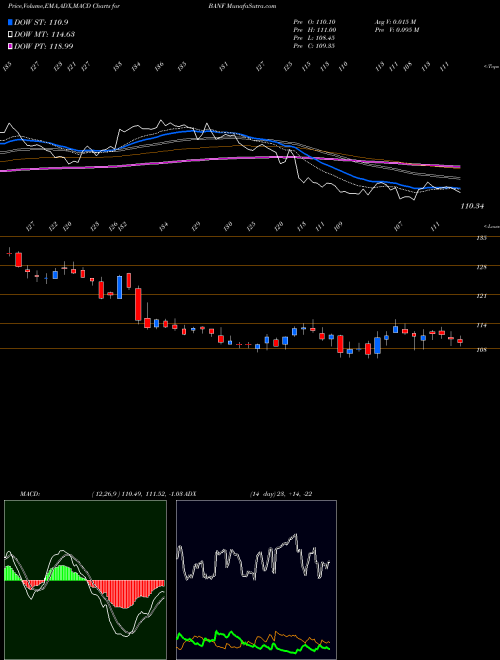Click the 'MACD:' panel label

(x=29, y=494)
